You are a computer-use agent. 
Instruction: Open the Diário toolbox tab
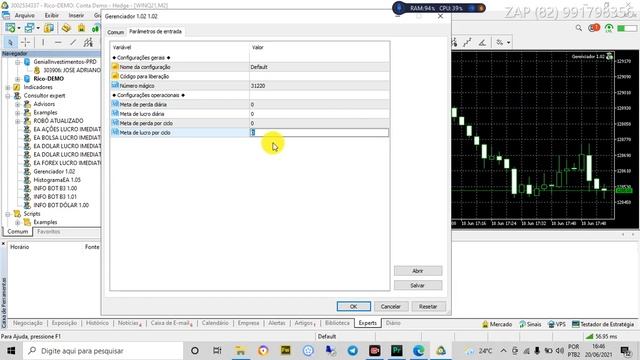[393, 323]
